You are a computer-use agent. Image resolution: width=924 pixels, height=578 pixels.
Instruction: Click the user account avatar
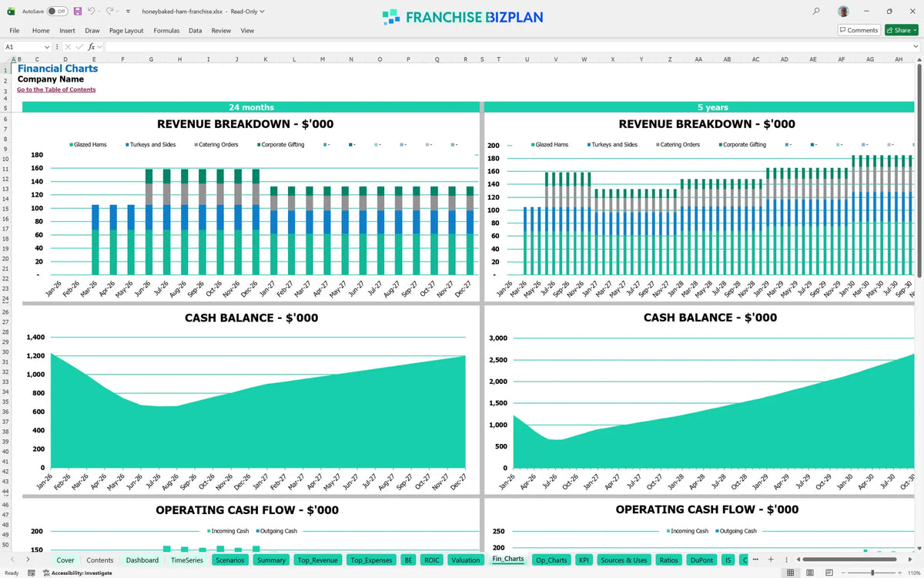844,12
